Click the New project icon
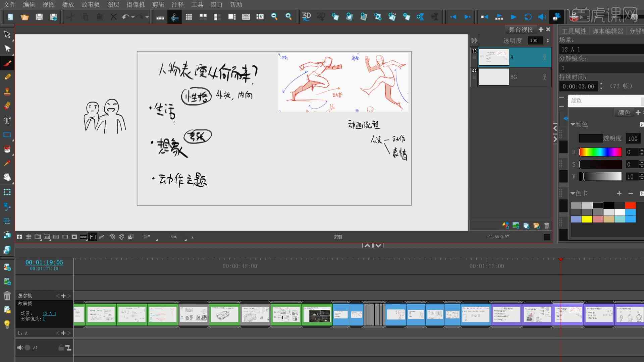This screenshot has width=644, height=362. coord(10,17)
